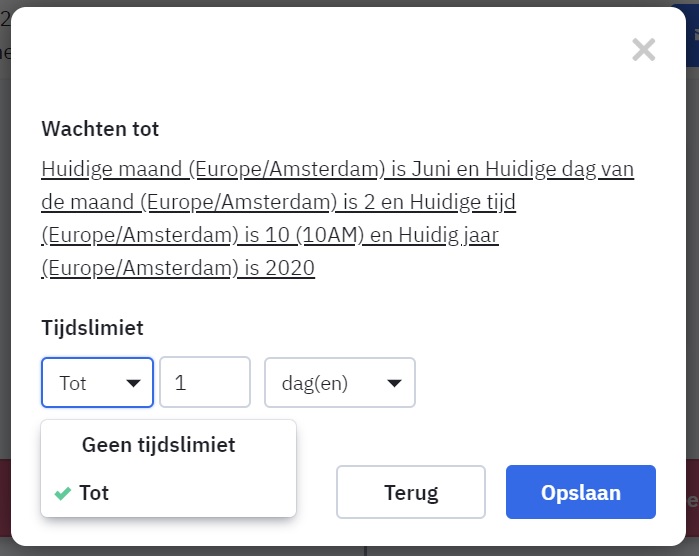Close the dialog with the X icon
Viewport: 699px width, 556px height.
[644, 50]
